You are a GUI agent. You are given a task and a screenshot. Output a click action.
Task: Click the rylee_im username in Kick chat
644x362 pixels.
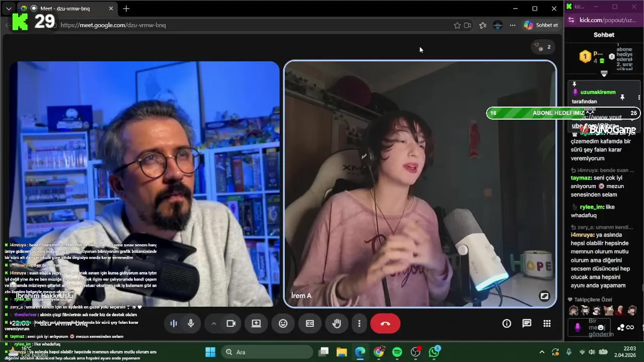(x=592, y=207)
